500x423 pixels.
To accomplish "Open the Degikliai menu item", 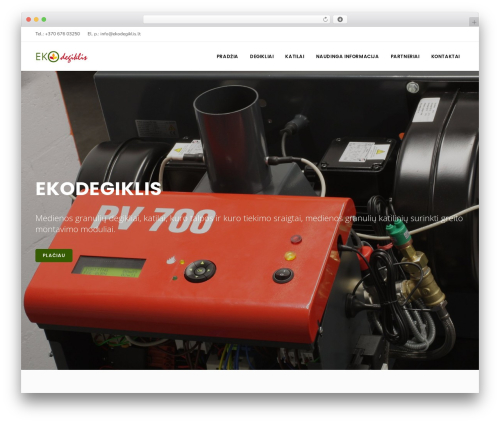I will click(262, 56).
